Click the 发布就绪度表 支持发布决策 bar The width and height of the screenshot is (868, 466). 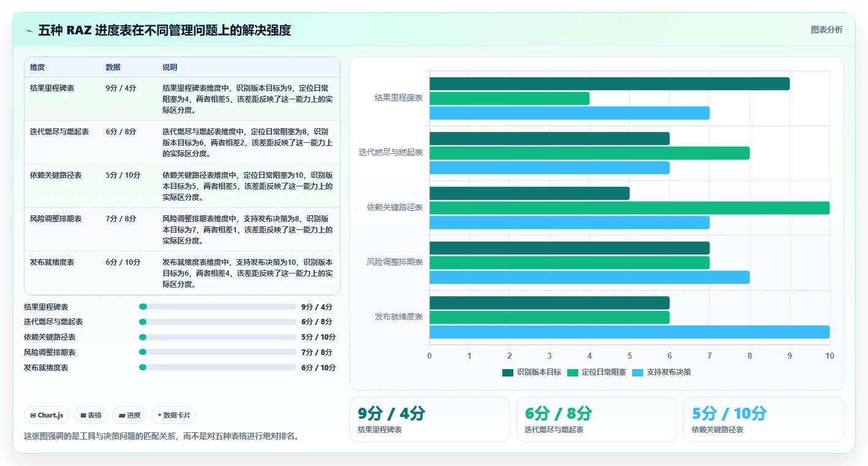point(629,332)
